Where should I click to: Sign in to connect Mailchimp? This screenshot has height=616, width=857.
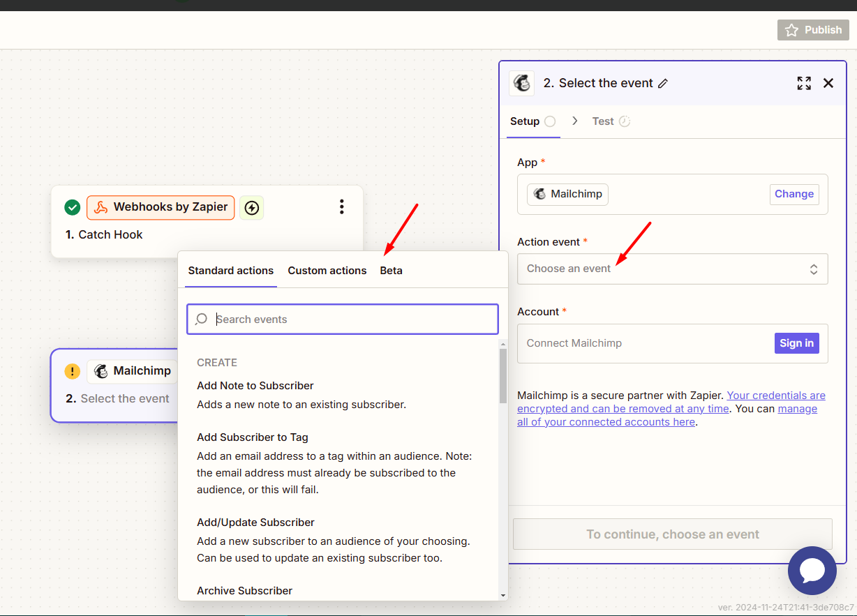click(796, 343)
